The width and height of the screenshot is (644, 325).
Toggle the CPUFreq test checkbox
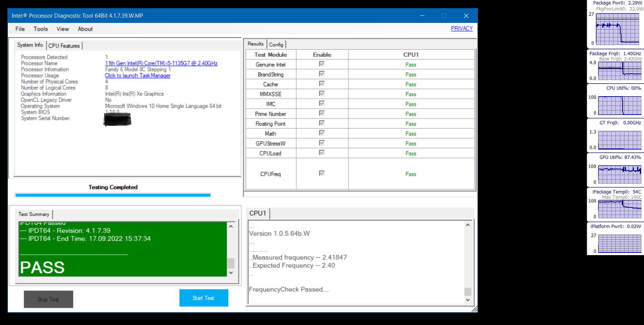coord(322,173)
